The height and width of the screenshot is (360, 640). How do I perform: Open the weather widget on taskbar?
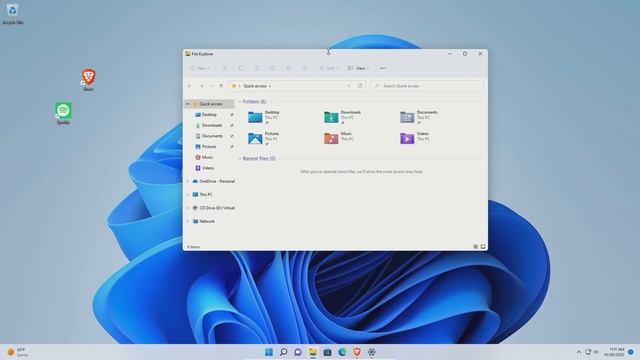click(x=17, y=352)
